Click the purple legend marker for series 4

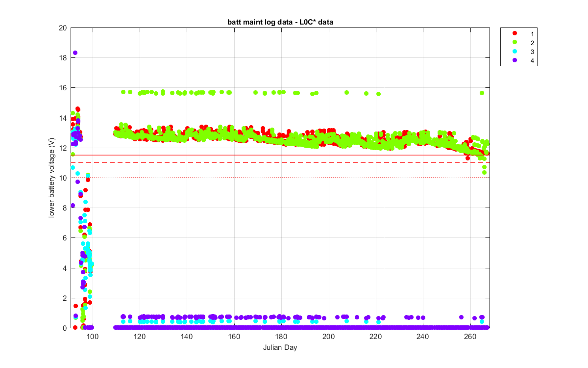click(x=514, y=61)
